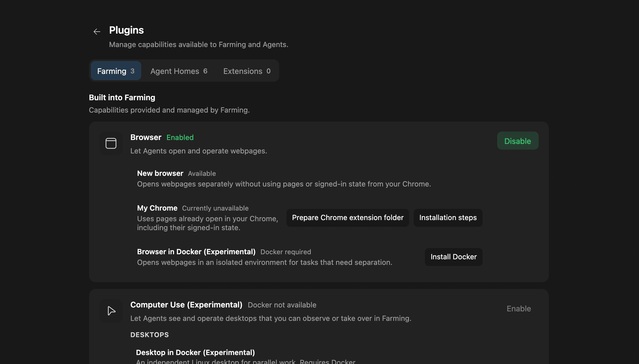Viewport: 639px width, 364px height.
Task: Click 'Manage capabilities available' subtitle
Action: coord(199,45)
